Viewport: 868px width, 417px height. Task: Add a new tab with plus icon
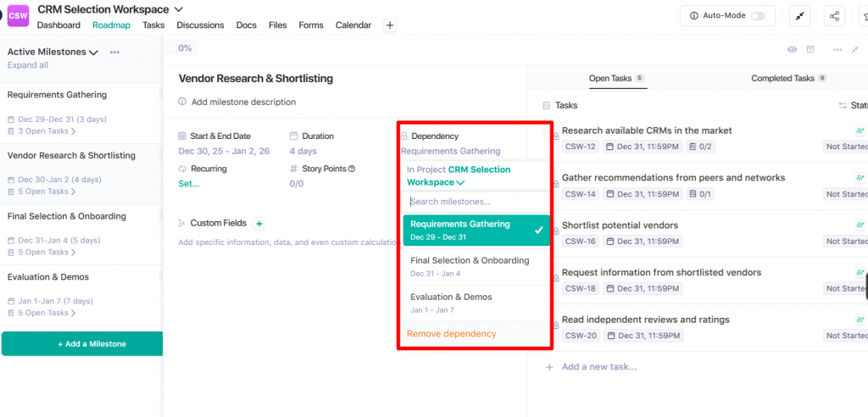[390, 25]
